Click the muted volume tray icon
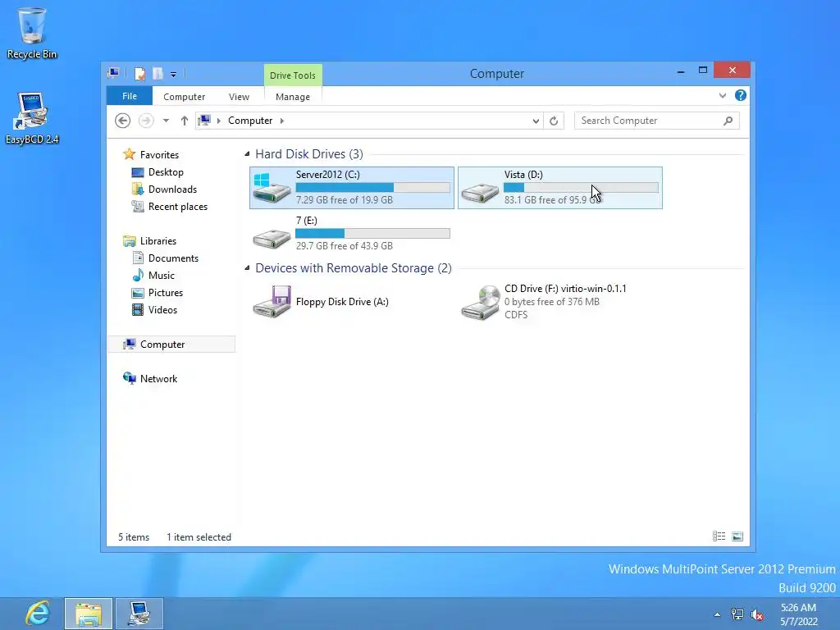 pos(757,614)
